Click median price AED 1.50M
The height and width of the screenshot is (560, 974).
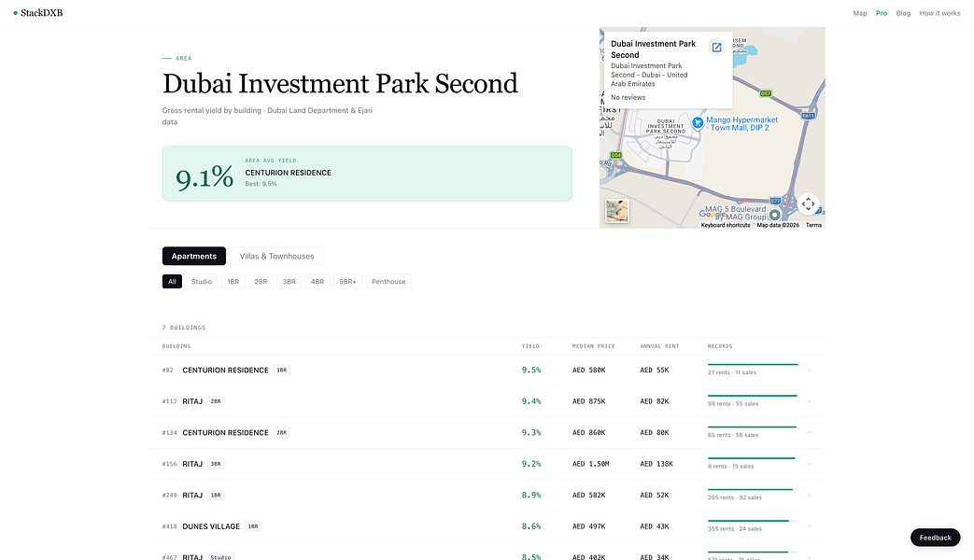click(591, 464)
